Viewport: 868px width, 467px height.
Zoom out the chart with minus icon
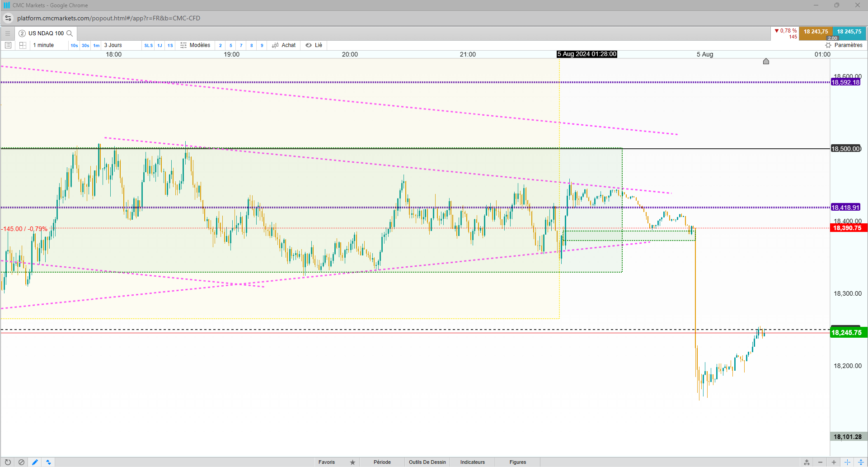(x=820, y=462)
